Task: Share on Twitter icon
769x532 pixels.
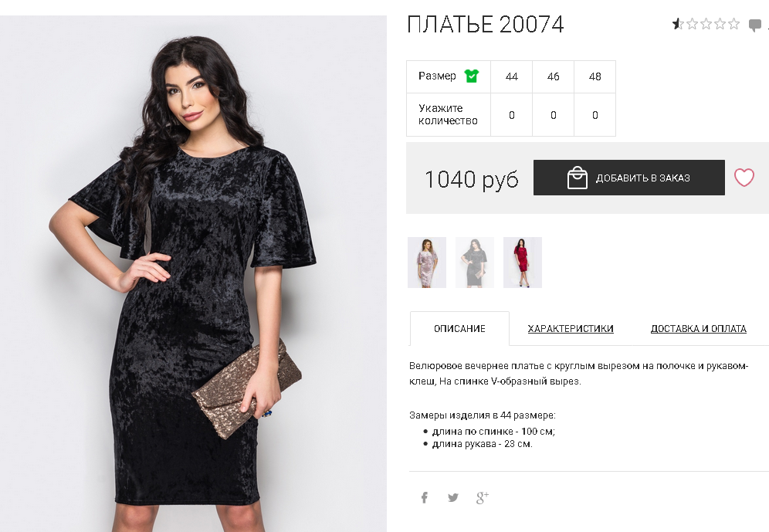Action: tap(453, 498)
